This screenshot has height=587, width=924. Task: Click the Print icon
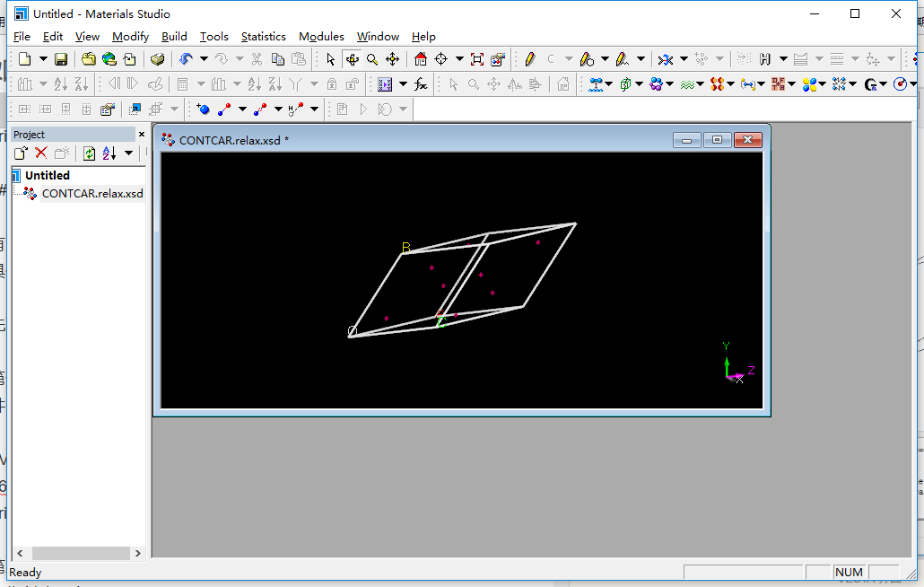tap(157, 59)
